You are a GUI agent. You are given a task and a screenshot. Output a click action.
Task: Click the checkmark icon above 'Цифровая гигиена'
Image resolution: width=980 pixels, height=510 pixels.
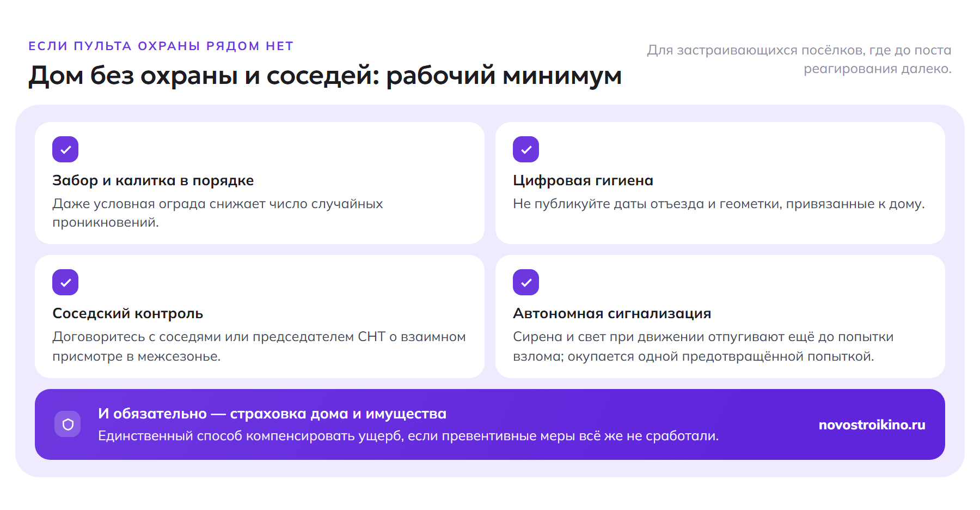526,149
